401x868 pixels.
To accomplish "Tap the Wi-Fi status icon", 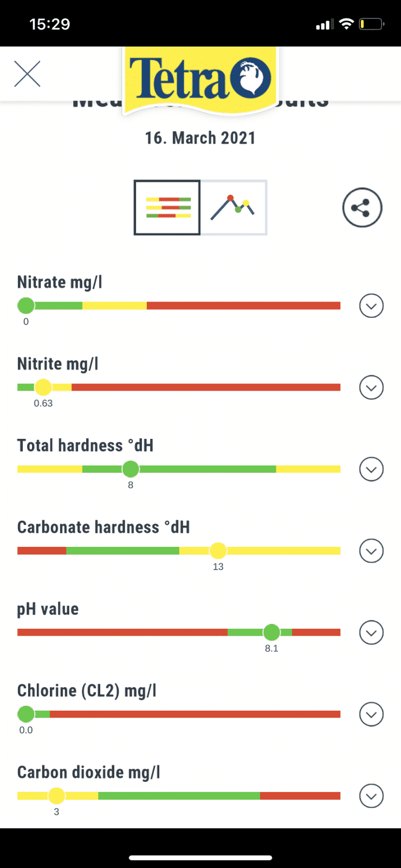I will (346, 24).
